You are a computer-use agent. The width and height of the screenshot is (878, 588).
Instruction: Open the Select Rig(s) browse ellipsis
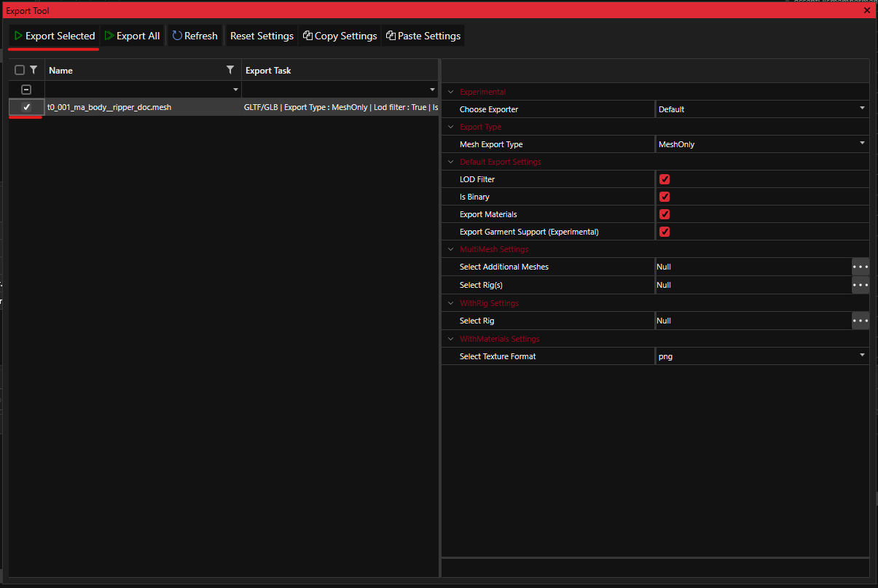[861, 285]
